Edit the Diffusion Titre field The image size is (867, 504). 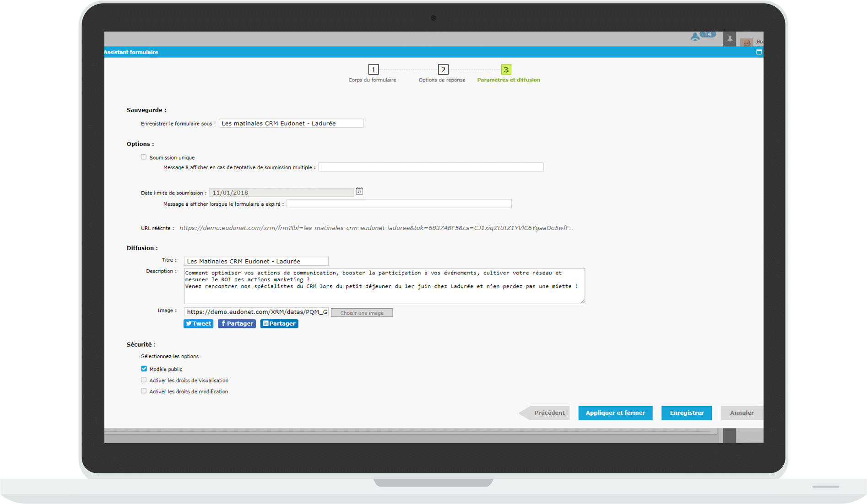click(256, 261)
